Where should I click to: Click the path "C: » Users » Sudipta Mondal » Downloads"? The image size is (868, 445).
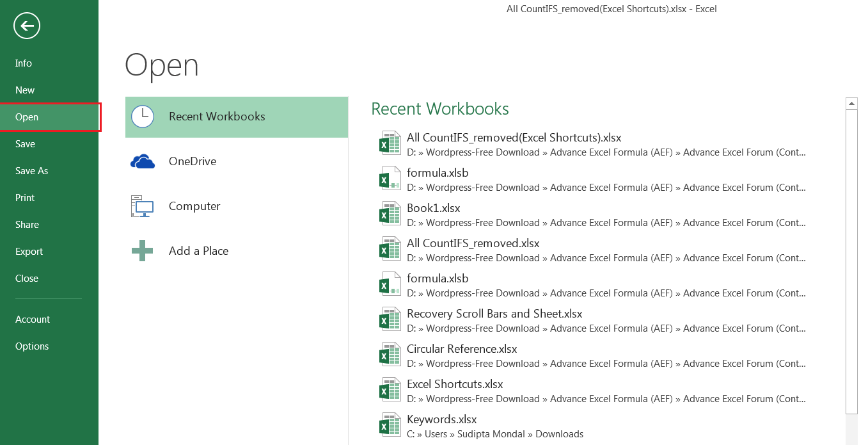pyautogui.click(x=495, y=434)
